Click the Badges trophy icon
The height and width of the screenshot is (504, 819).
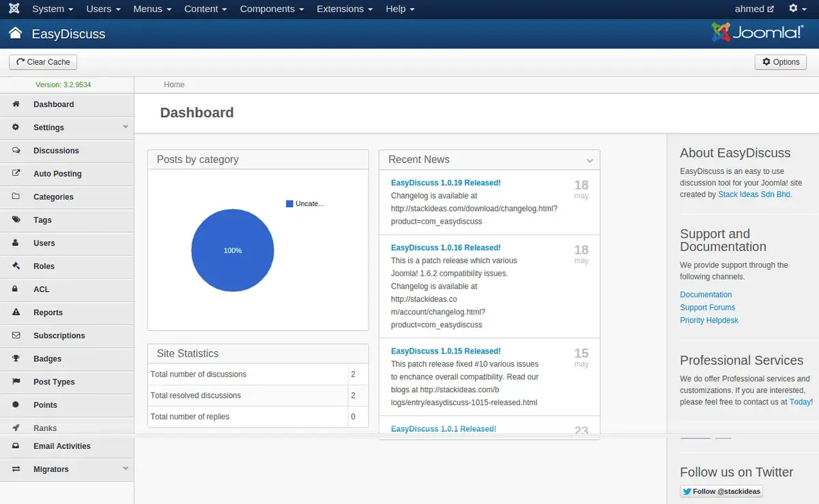coord(16,359)
